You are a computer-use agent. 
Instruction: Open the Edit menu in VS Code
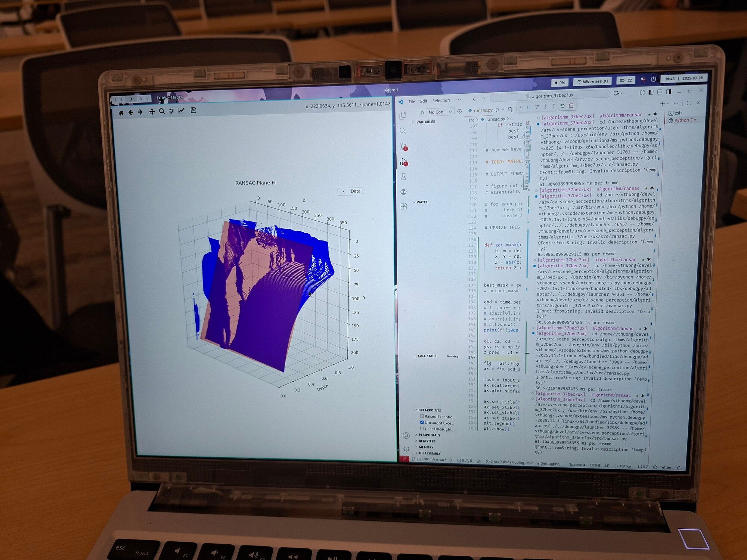point(424,101)
